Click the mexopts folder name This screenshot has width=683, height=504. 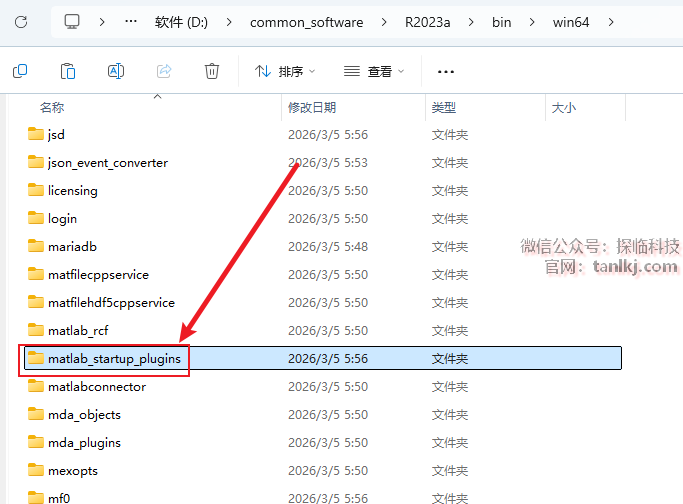pyautogui.click(x=73, y=471)
